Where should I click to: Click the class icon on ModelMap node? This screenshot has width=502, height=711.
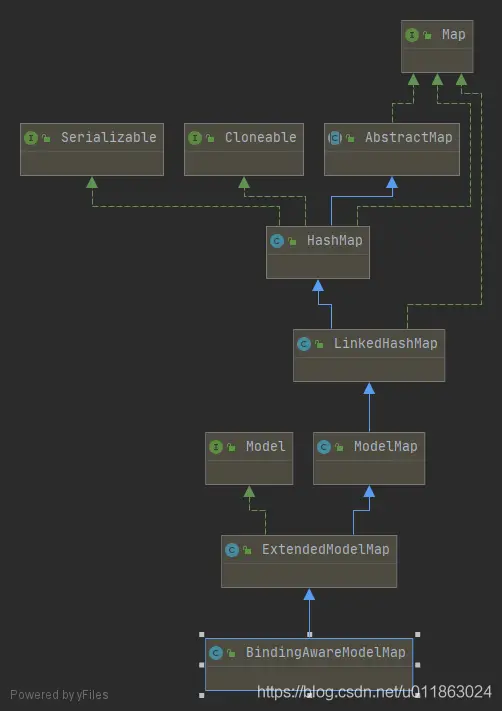pyautogui.click(x=324, y=447)
